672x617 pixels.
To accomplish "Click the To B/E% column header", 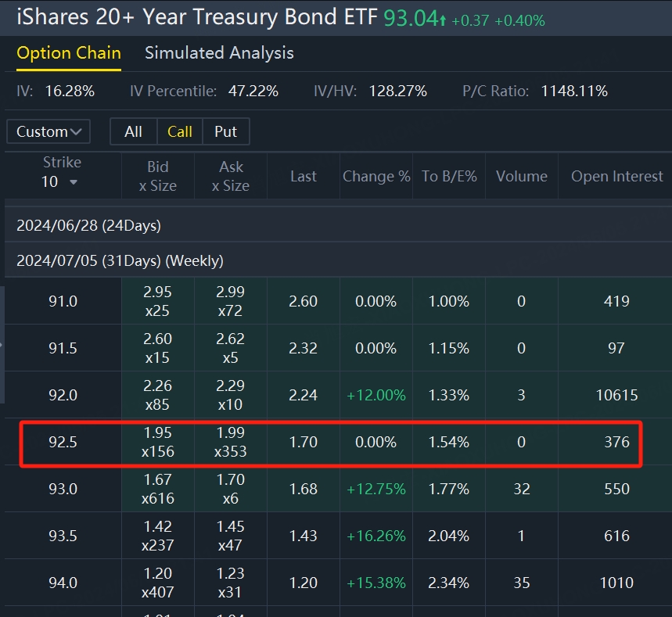I will pyautogui.click(x=449, y=176).
